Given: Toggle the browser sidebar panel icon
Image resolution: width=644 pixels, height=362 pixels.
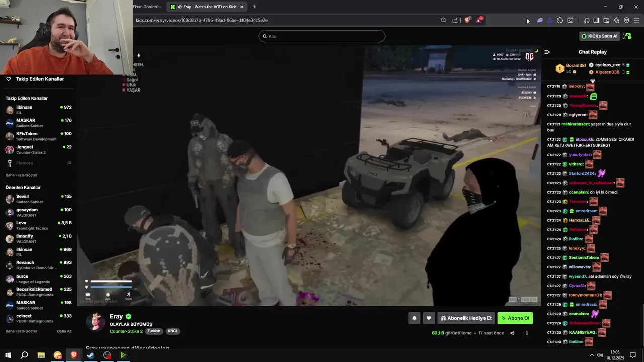Looking at the screenshot, I should (x=596, y=20).
